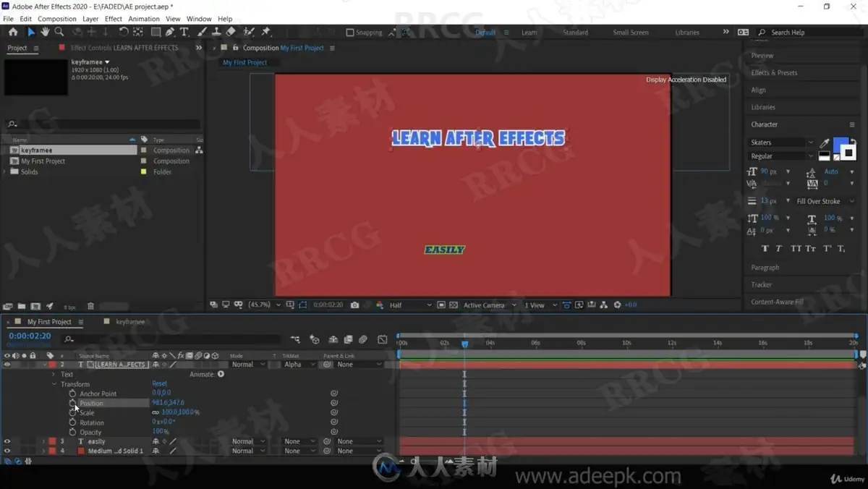Click the blue fill color swatch
Image resolution: width=868 pixels, height=489 pixels.
click(x=841, y=144)
